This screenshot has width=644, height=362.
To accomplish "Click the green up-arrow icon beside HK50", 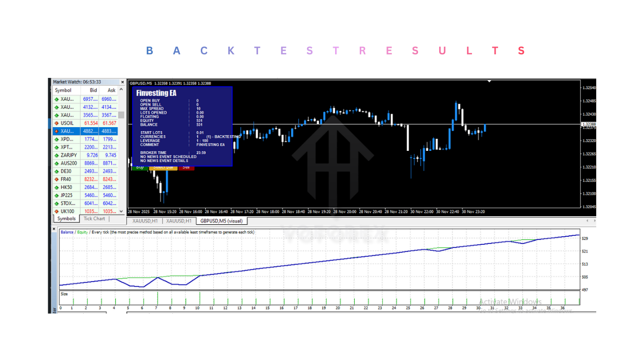I will click(x=56, y=187).
